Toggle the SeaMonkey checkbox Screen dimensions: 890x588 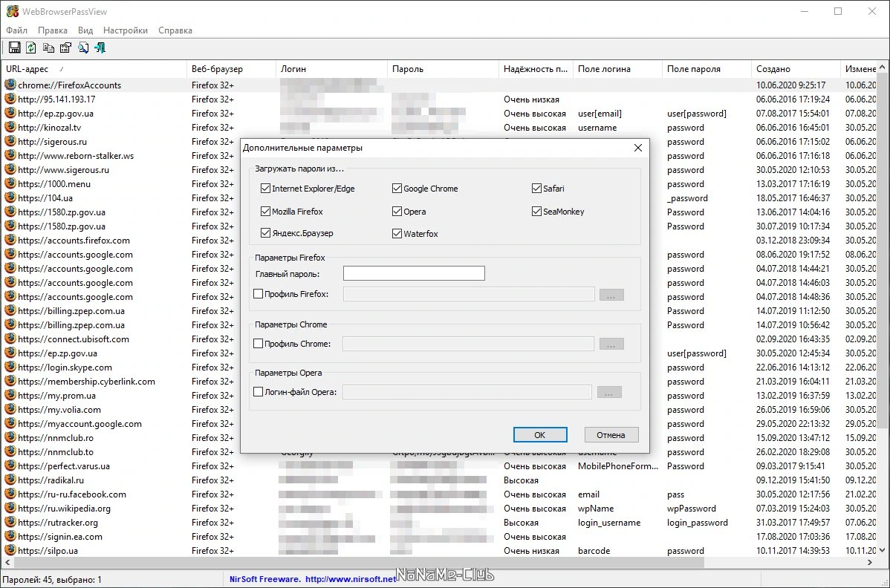click(x=536, y=212)
